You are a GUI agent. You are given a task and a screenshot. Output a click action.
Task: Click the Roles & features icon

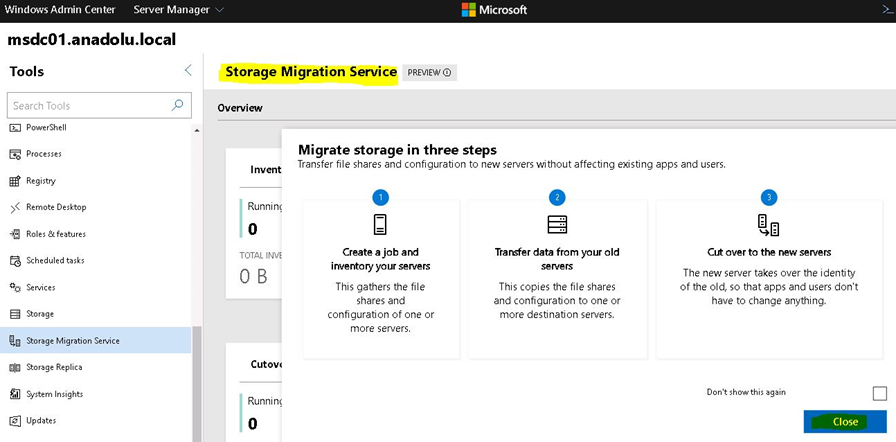pyautogui.click(x=15, y=234)
